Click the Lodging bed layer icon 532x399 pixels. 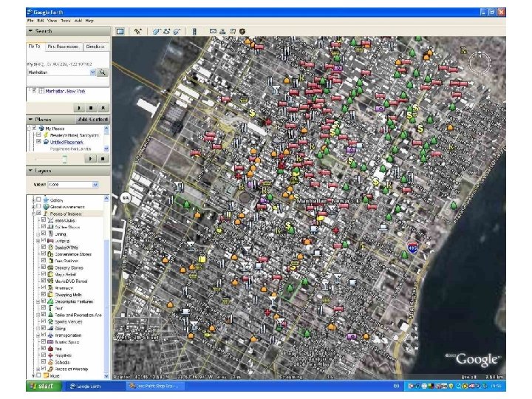(50, 241)
